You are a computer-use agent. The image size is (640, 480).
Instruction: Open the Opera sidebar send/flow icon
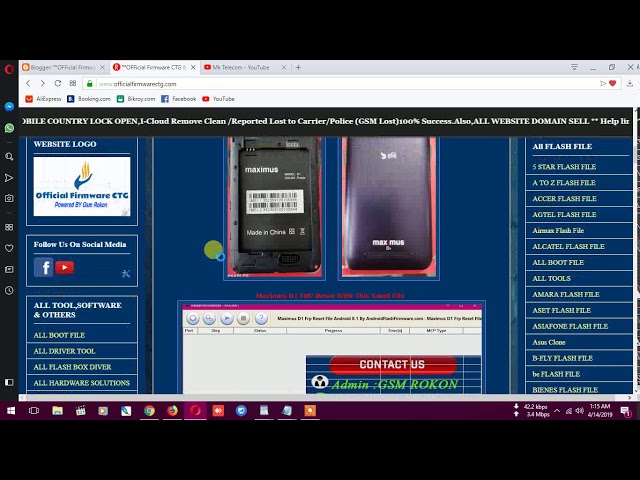point(9,178)
